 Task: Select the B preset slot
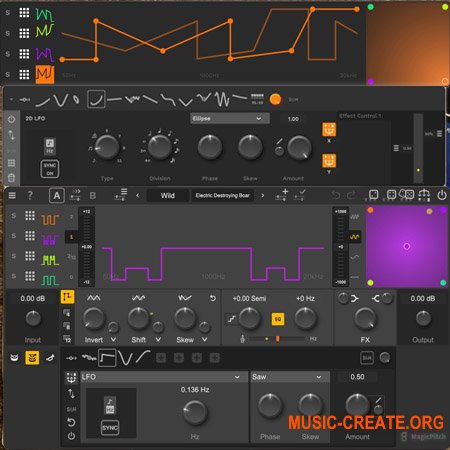pyautogui.click(x=93, y=196)
